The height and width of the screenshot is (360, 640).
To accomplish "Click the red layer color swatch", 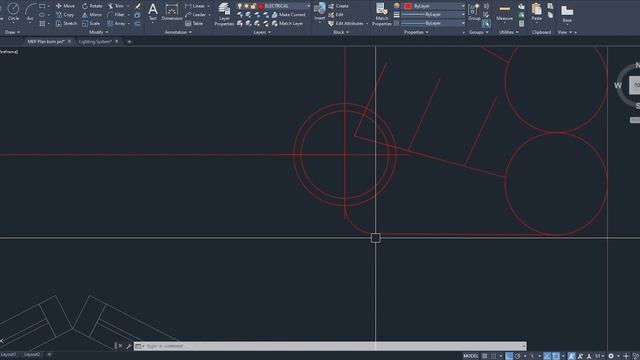I will [x=261, y=6].
